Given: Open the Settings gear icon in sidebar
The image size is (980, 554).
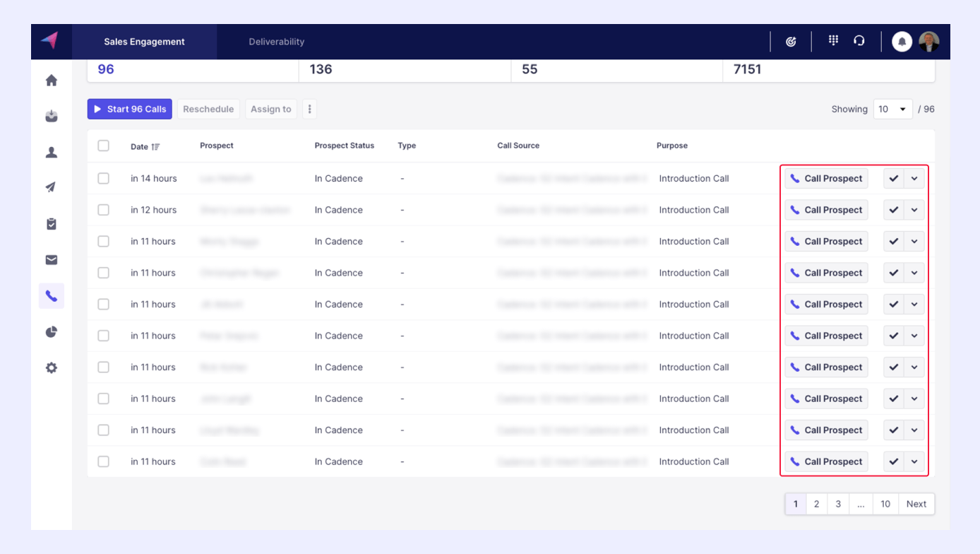Looking at the screenshot, I should coord(52,368).
